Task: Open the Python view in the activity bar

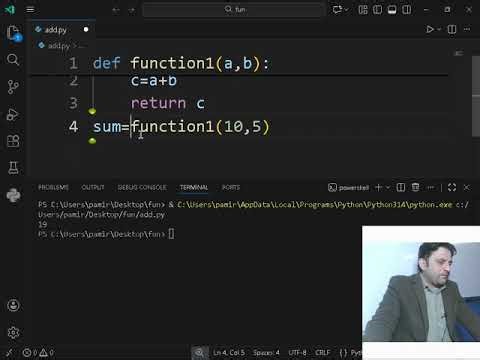Action: [13, 195]
